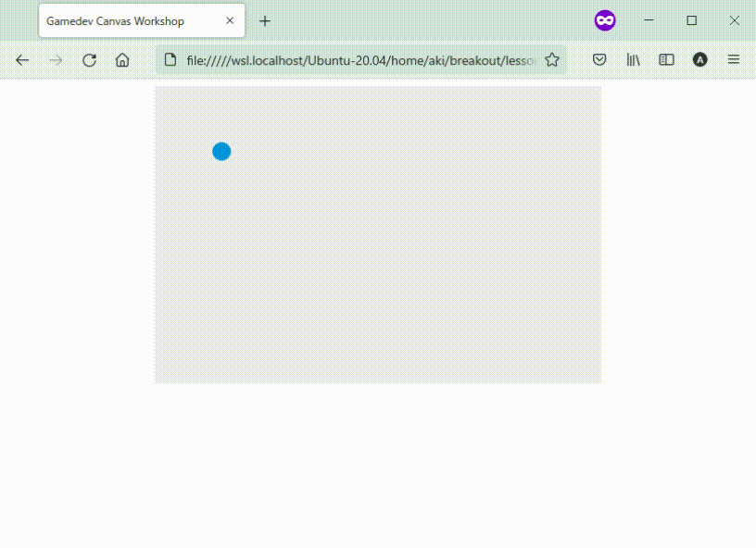Image resolution: width=756 pixels, height=548 pixels.
Task: Click the blue ball on the canvas
Action: [x=221, y=151]
